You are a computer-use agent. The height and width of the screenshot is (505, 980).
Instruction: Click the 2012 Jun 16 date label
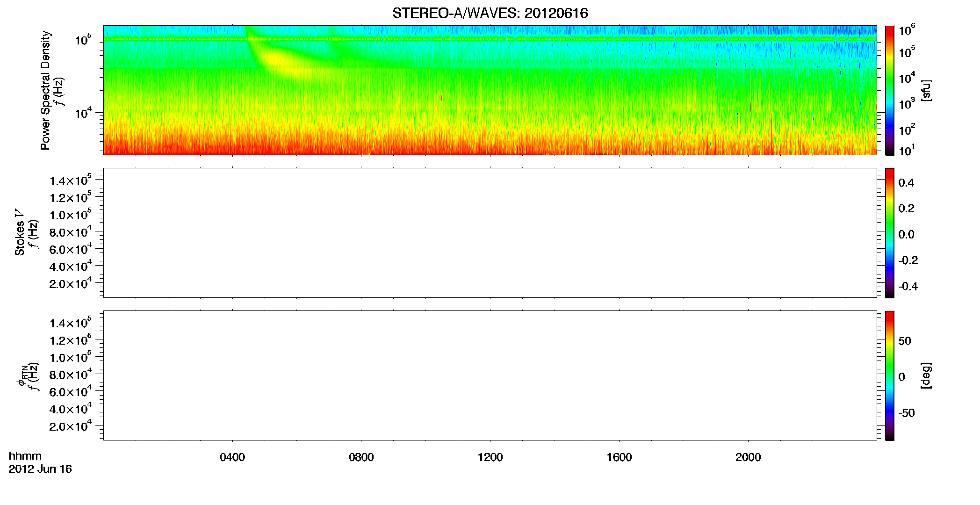[40, 469]
